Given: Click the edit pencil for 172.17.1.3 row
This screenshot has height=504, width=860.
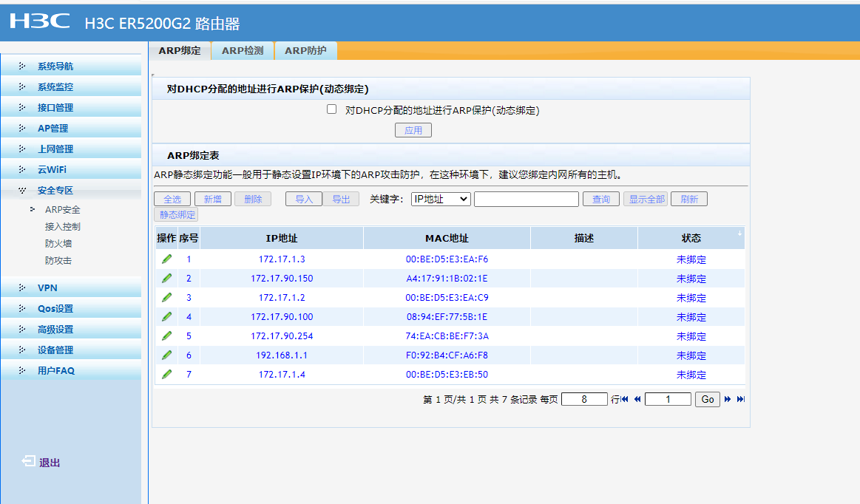Looking at the screenshot, I should tap(166, 259).
